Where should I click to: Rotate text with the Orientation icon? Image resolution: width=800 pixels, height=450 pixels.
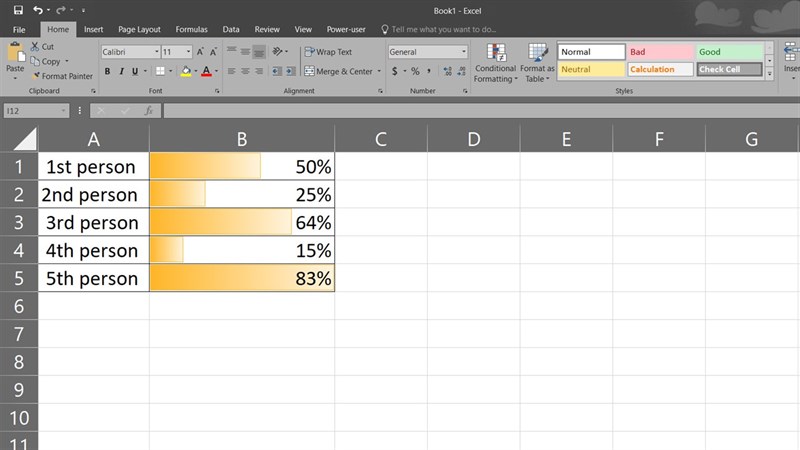pyautogui.click(x=278, y=51)
